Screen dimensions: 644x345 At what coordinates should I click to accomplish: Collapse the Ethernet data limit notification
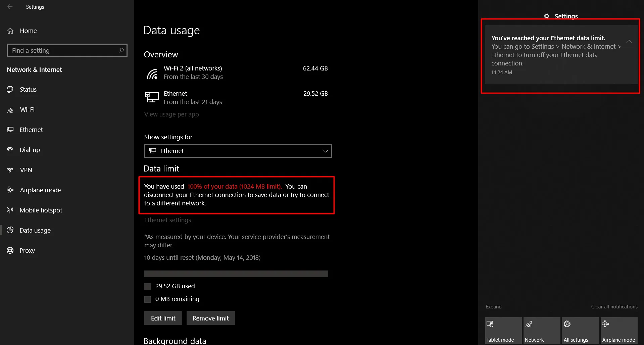629,42
